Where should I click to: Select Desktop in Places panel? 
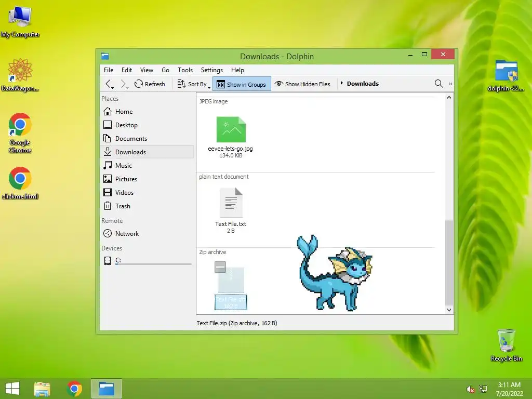click(147, 125)
